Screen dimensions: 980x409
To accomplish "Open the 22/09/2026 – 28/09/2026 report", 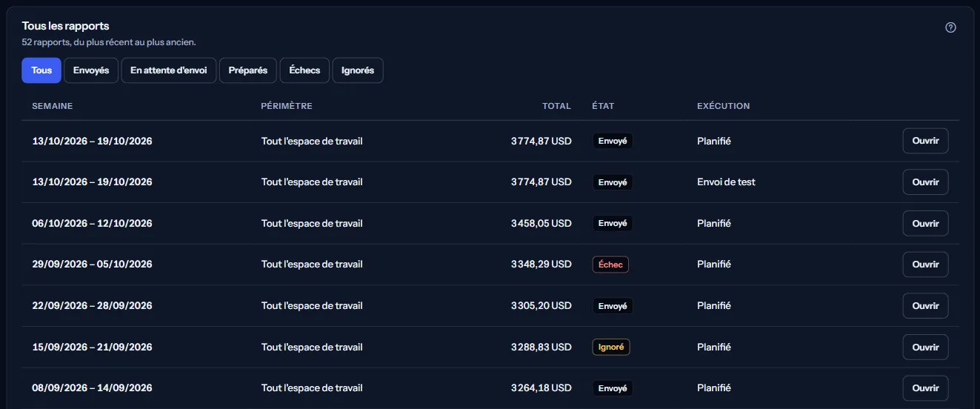I will [x=925, y=306].
